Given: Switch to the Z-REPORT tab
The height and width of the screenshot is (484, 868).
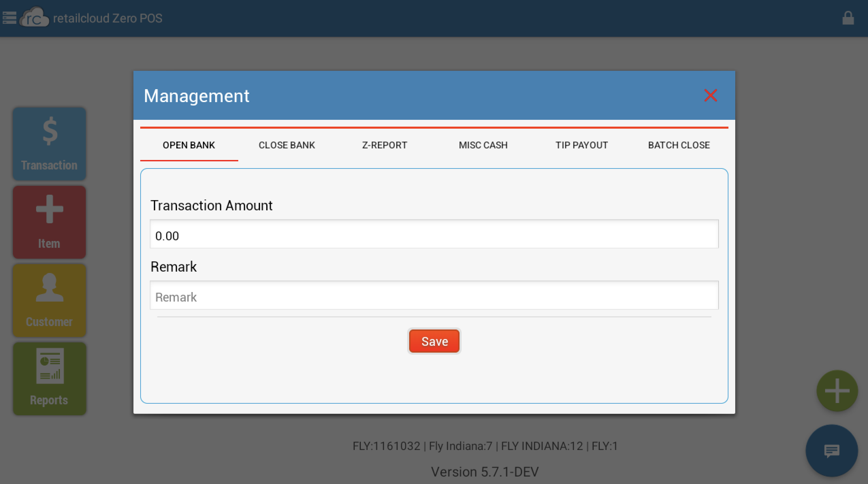Looking at the screenshot, I should (x=385, y=145).
